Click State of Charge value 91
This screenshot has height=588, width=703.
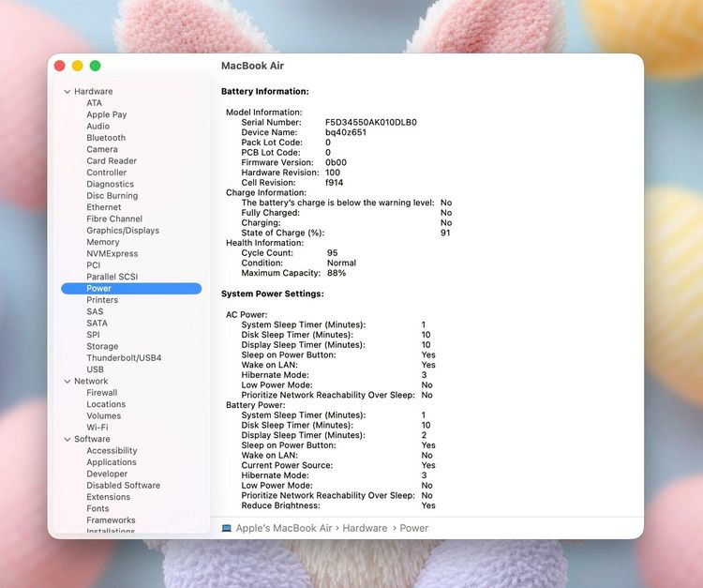[445, 233]
